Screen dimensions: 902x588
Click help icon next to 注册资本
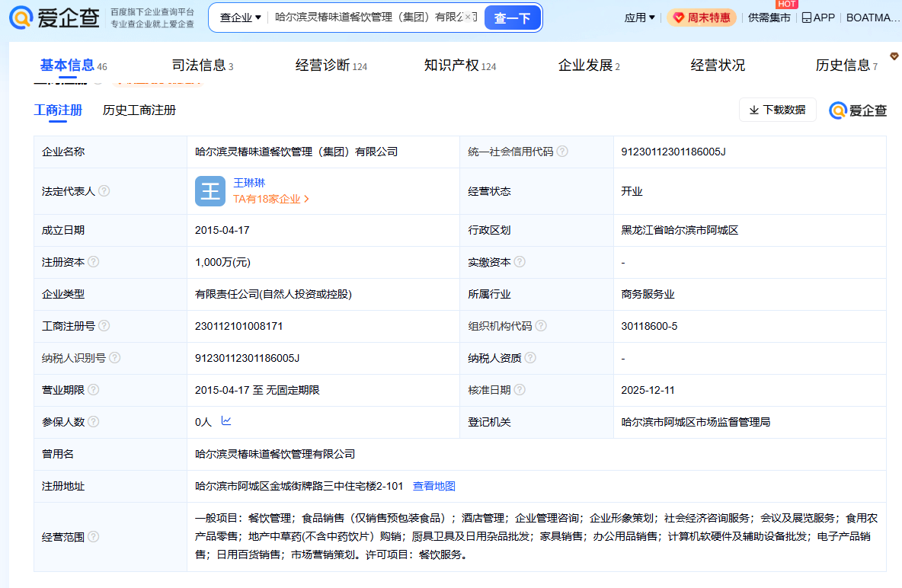[94, 262]
